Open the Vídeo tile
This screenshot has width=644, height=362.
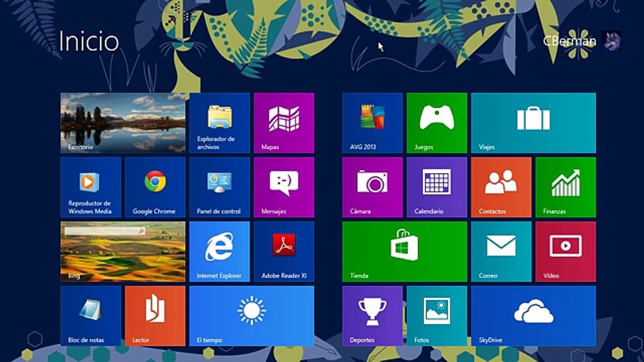[x=566, y=251]
